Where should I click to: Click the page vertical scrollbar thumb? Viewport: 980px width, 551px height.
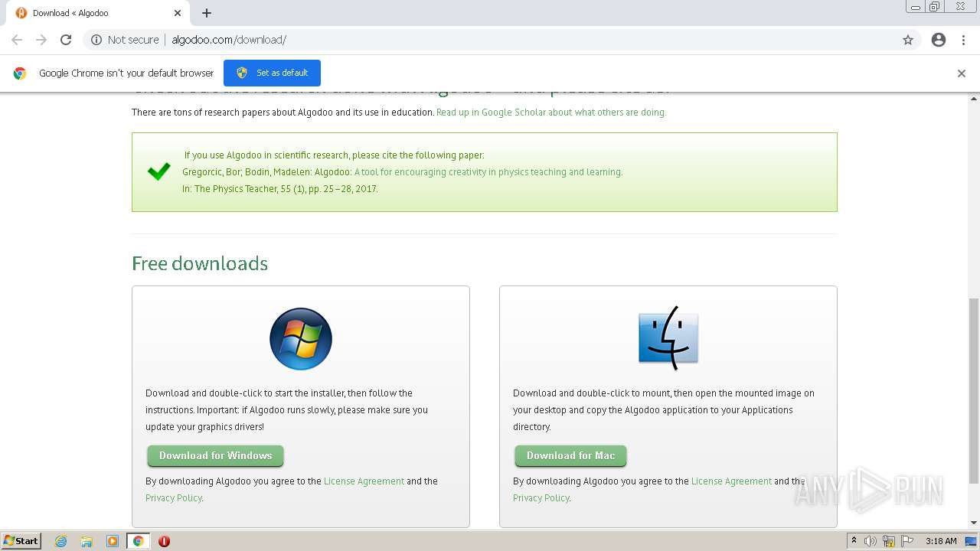(974, 390)
